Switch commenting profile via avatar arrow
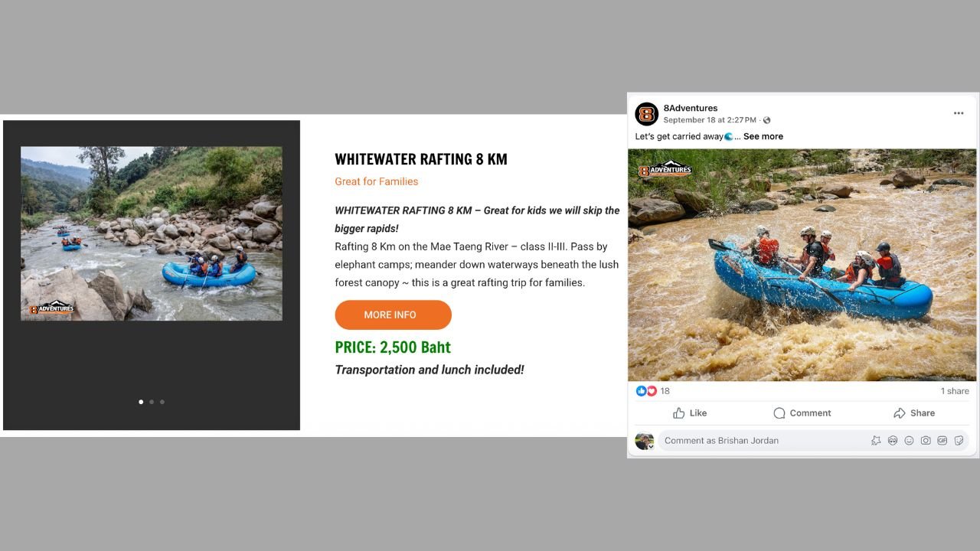The image size is (980, 551). click(651, 446)
